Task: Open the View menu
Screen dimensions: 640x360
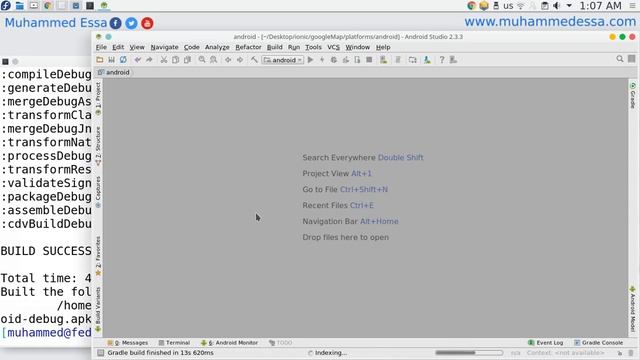Action: tap(137, 47)
